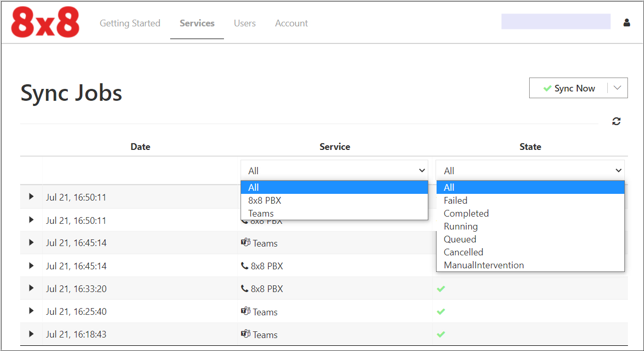Click the refresh sync jobs icon

pos(616,121)
